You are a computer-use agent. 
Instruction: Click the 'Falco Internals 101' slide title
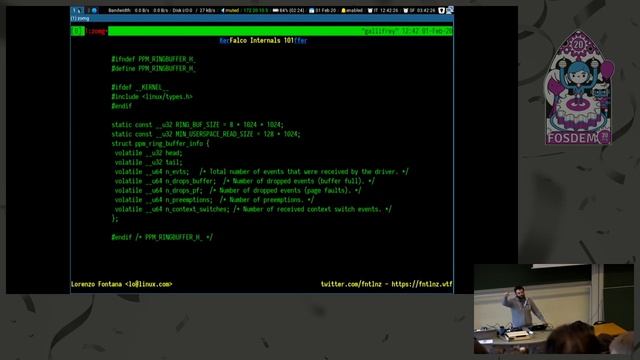click(263, 40)
